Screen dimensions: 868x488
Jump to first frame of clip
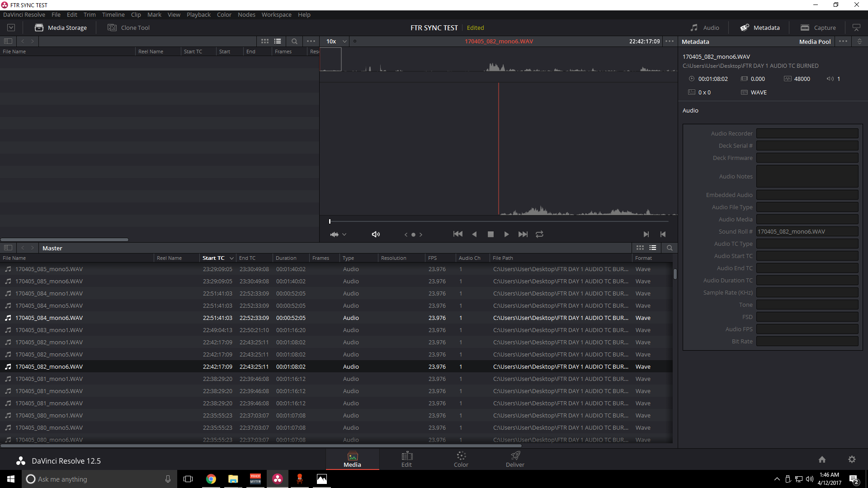(x=458, y=234)
